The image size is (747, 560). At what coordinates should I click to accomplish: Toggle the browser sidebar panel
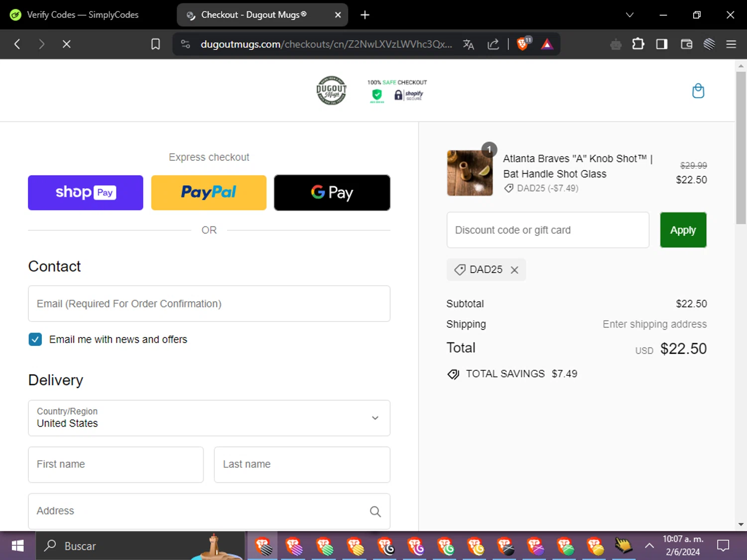(662, 44)
